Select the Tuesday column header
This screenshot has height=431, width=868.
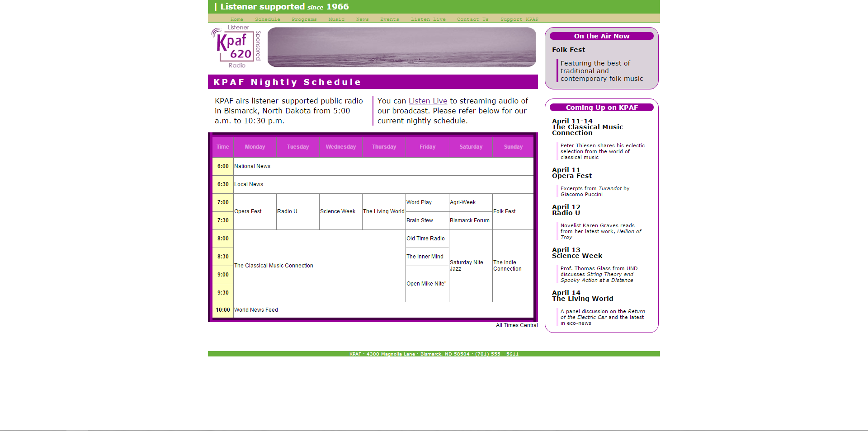pos(298,147)
